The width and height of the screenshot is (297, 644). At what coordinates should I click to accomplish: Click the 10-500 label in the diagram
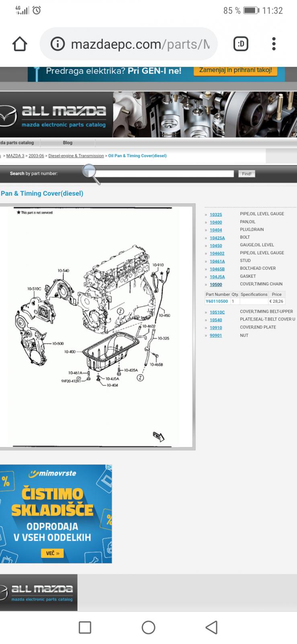coord(58,344)
